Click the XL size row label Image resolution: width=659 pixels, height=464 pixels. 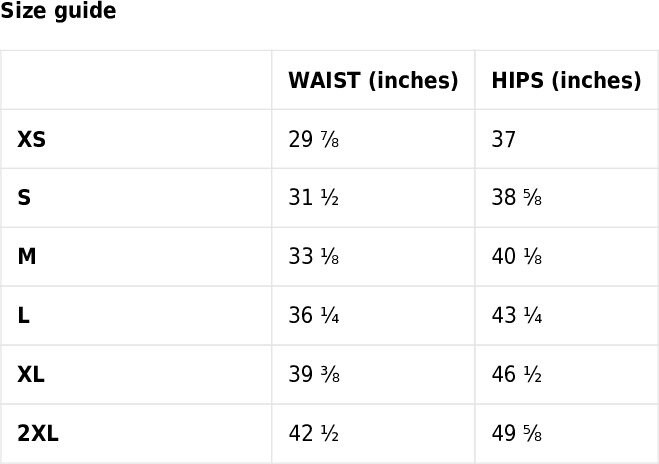tap(31, 374)
